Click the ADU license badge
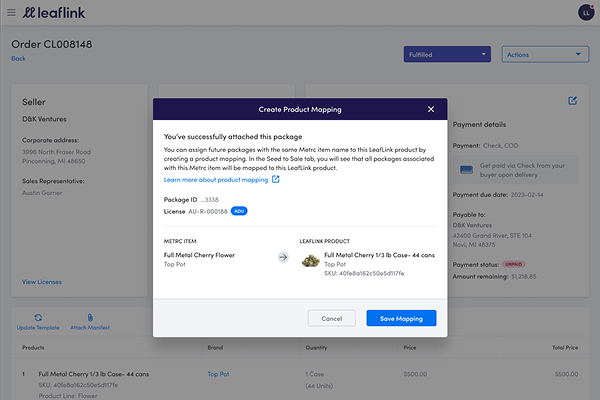Screen dimensions: 600x400 pyautogui.click(x=239, y=211)
